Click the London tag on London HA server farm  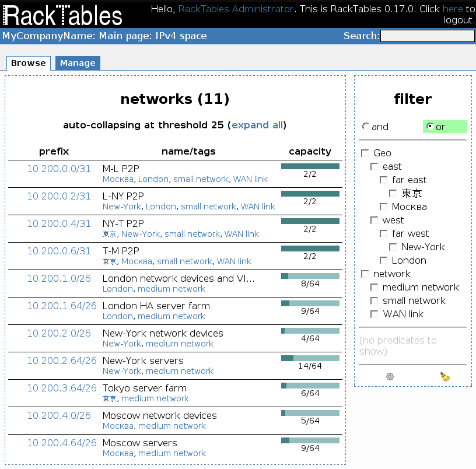coord(118,316)
